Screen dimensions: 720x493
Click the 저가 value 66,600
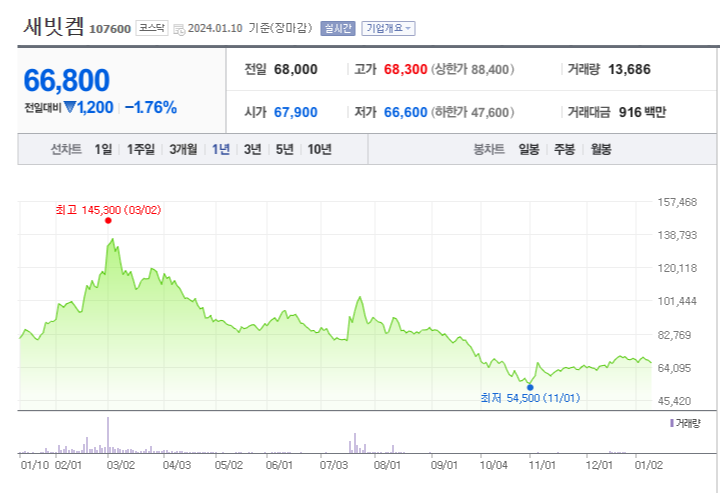pos(405,112)
